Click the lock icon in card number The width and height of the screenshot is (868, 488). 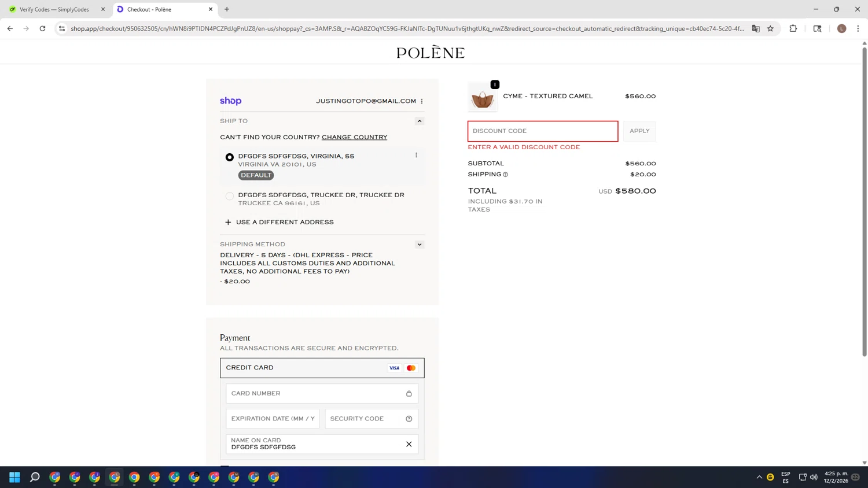(x=409, y=394)
